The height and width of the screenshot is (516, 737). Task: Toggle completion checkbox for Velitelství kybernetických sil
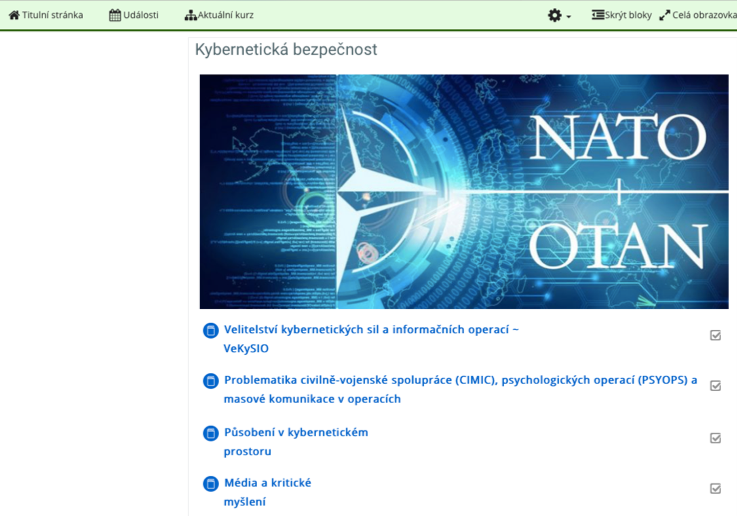tap(715, 336)
